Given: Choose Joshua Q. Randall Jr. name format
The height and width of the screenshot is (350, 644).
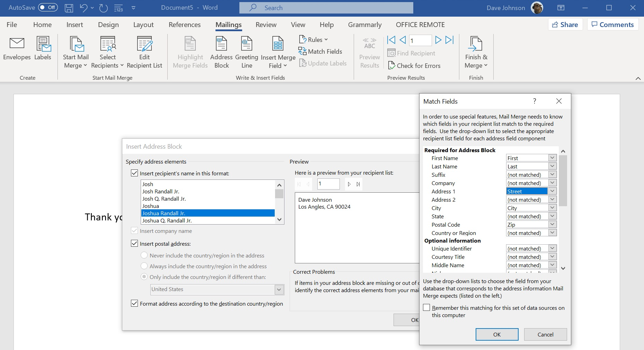Looking at the screenshot, I should [x=208, y=220].
